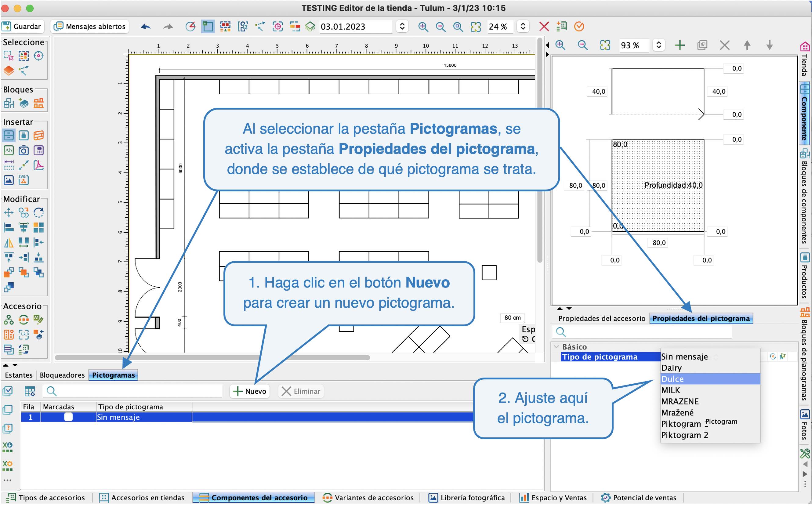Screen dimensions: 812x507
Task: Select the rectangle selection tool under Seleccione
Action: (8, 56)
